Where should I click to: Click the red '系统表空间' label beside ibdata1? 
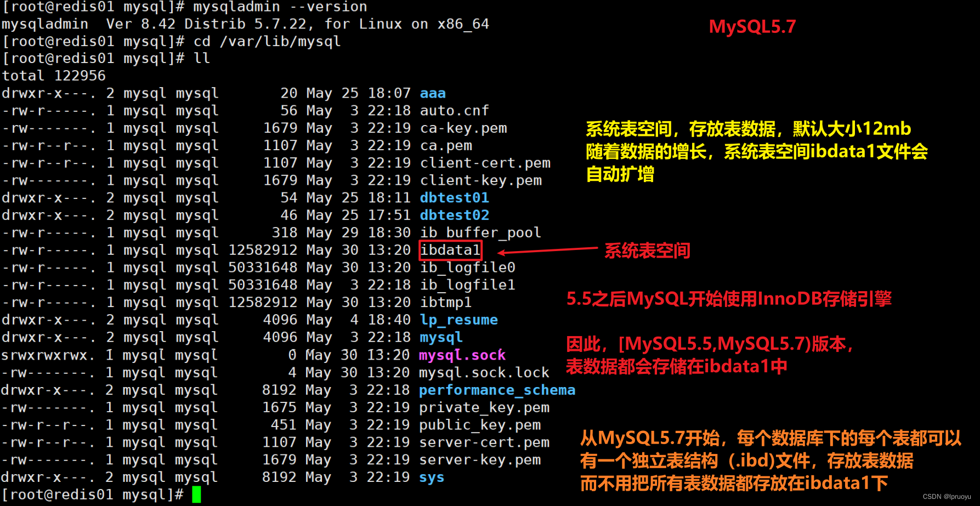[x=647, y=251]
